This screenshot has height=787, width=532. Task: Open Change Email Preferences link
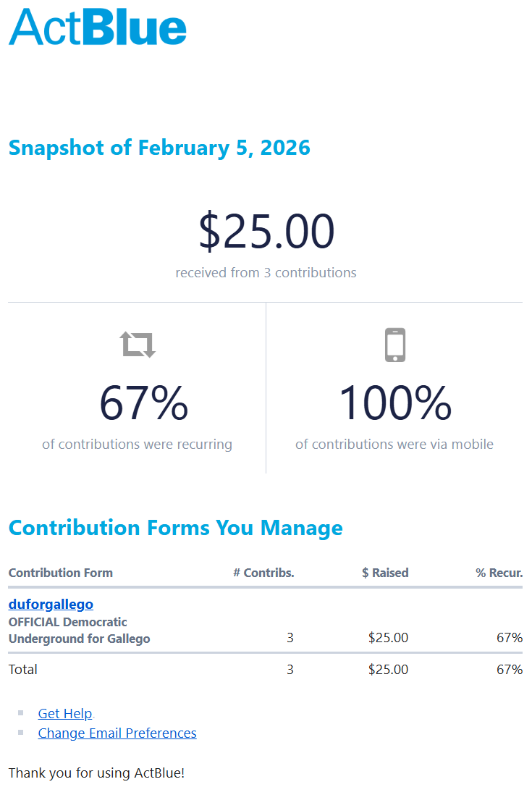pyautogui.click(x=117, y=733)
